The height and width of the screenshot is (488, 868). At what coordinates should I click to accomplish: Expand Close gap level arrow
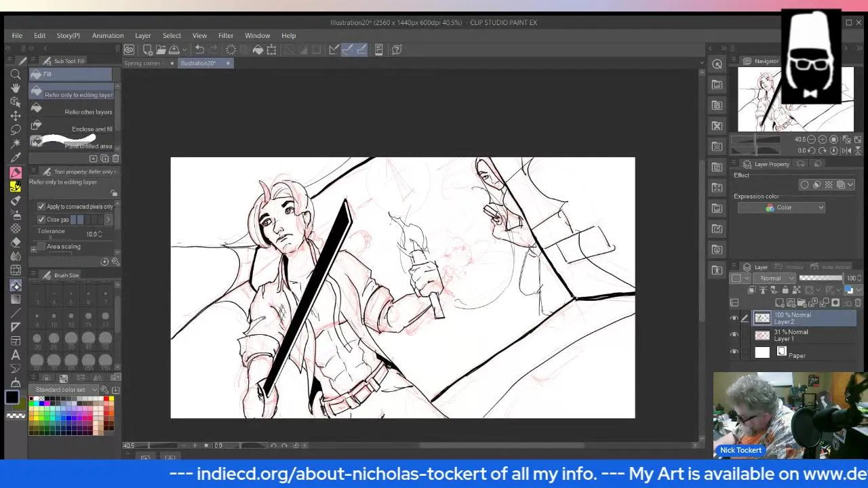[108, 220]
